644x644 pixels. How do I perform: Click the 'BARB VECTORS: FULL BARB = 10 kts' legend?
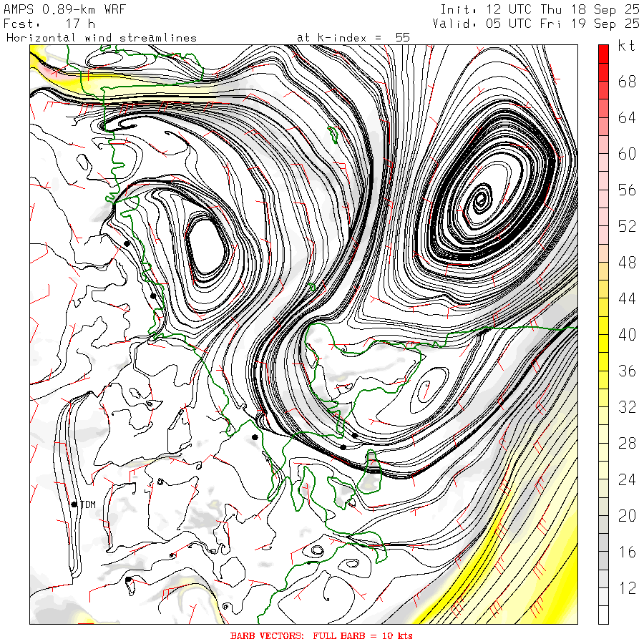click(321, 635)
